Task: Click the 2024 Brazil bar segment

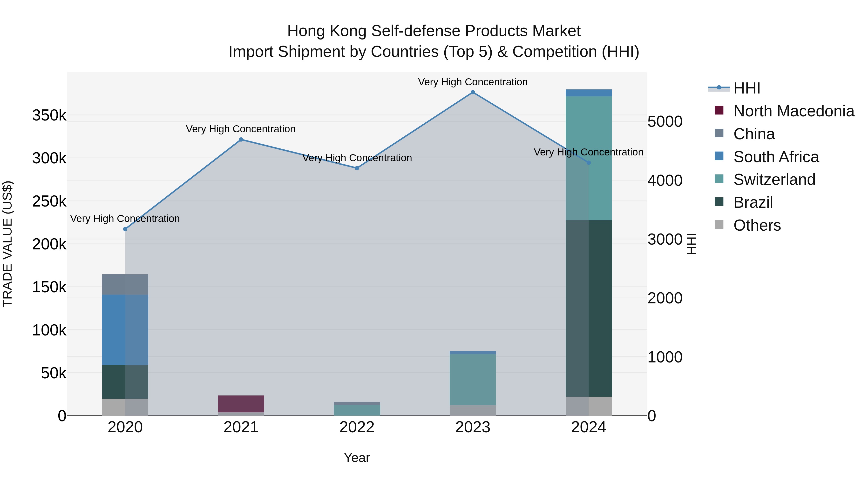Action: (589, 308)
